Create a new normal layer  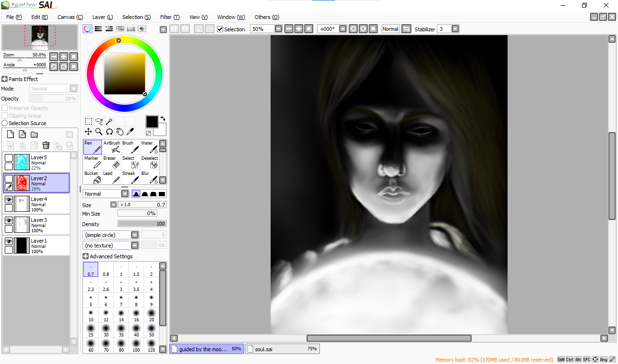(10, 135)
